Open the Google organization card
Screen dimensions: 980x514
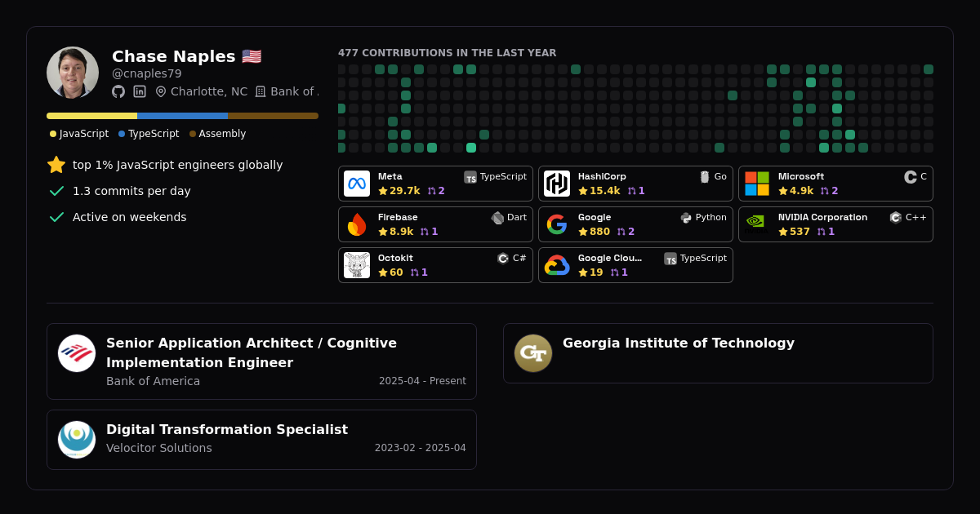[635, 224]
